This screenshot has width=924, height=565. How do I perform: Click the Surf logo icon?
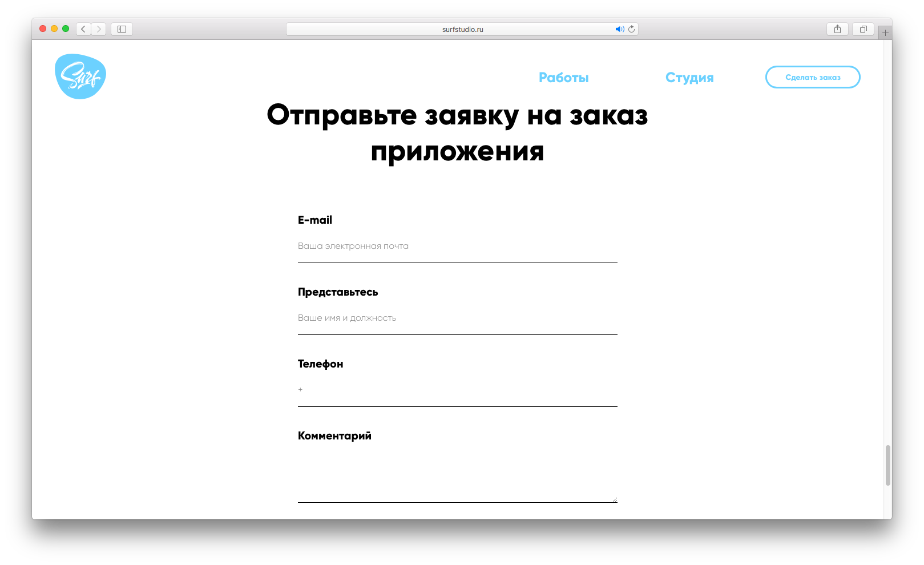[80, 76]
